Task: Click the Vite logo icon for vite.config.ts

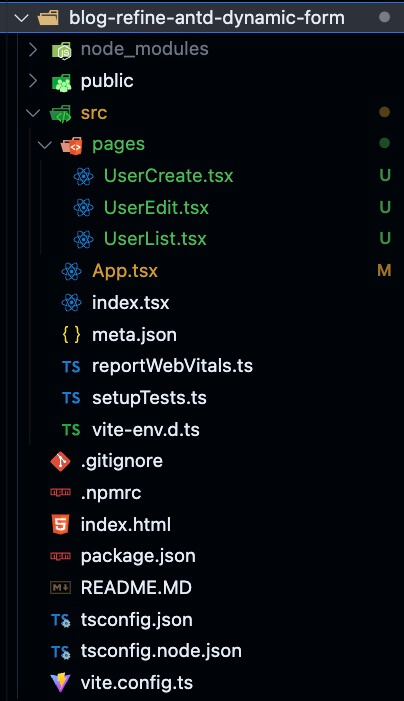Action: click(60, 683)
